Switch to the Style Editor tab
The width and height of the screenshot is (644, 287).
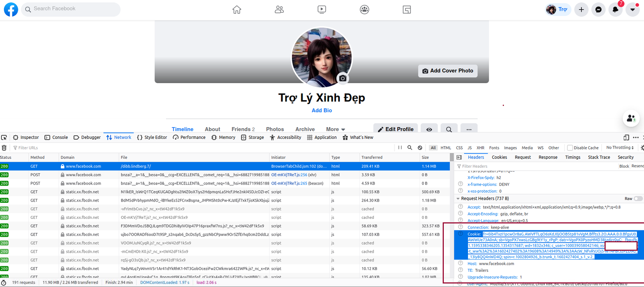coord(152,137)
